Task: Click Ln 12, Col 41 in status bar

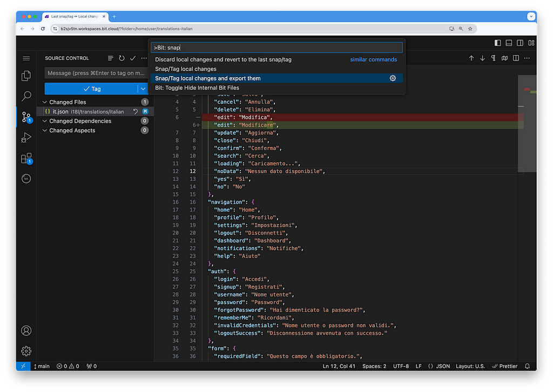Action: (x=339, y=366)
